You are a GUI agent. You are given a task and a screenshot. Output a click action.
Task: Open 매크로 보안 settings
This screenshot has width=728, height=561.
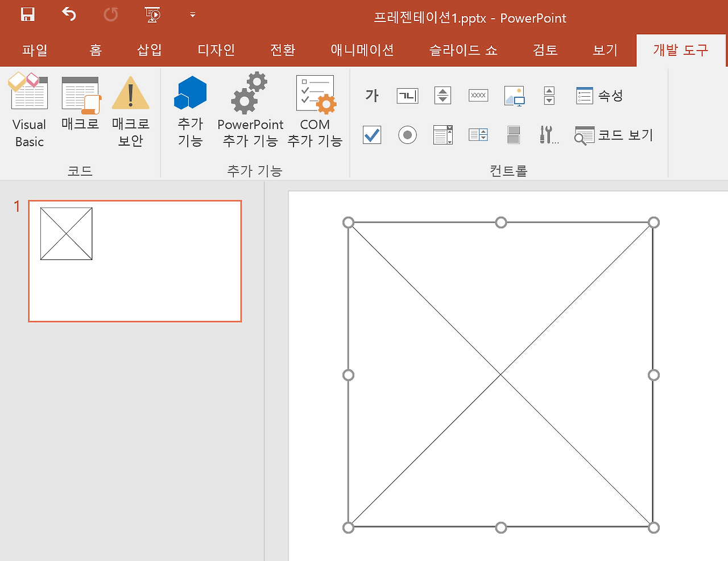(130, 110)
